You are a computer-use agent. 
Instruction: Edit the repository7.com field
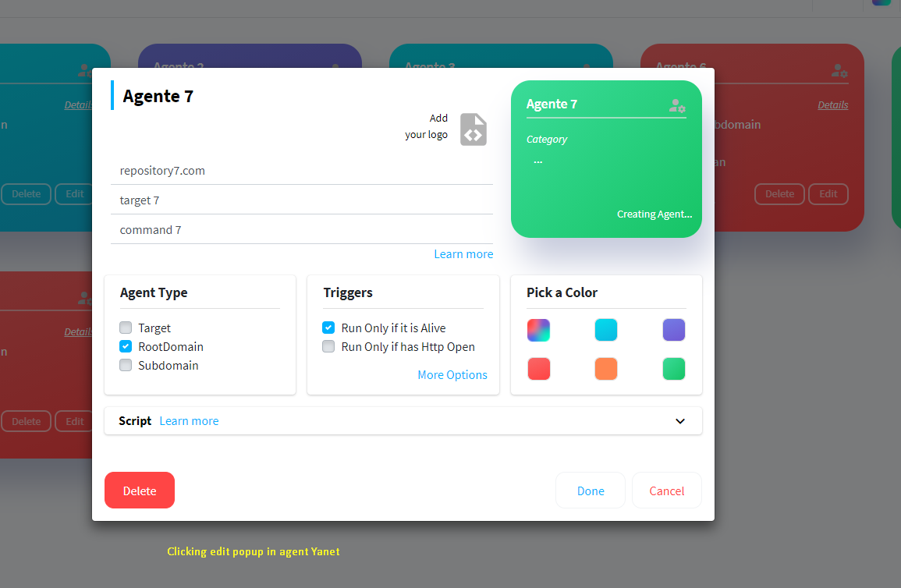302,171
